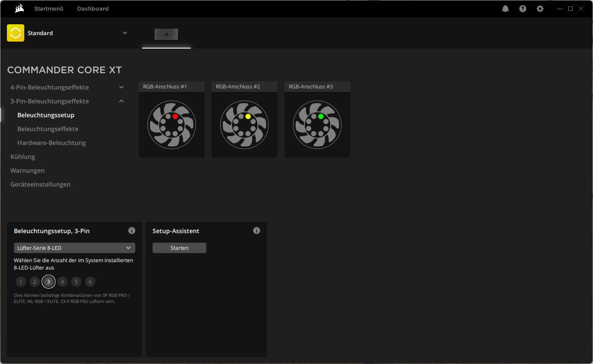Click the RGB-Anschluss #1 header
Screen dimensions: 593x364
(x=172, y=87)
